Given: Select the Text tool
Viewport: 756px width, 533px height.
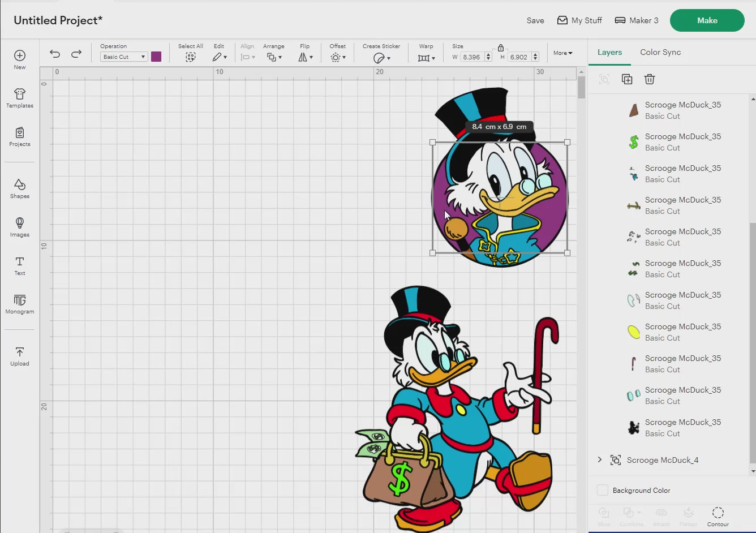Looking at the screenshot, I should coord(20,265).
